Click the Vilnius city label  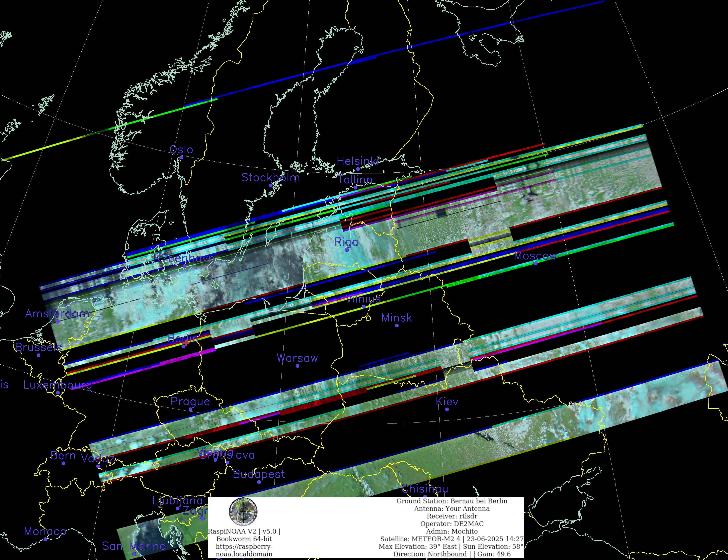pyautogui.click(x=363, y=299)
